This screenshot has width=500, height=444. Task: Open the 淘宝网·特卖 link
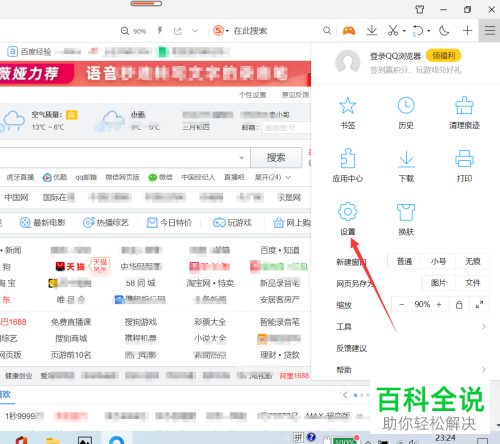[x=210, y=283]
